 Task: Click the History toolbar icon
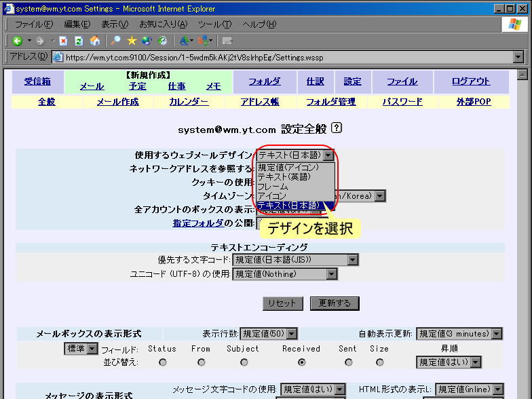coord(161,41)
